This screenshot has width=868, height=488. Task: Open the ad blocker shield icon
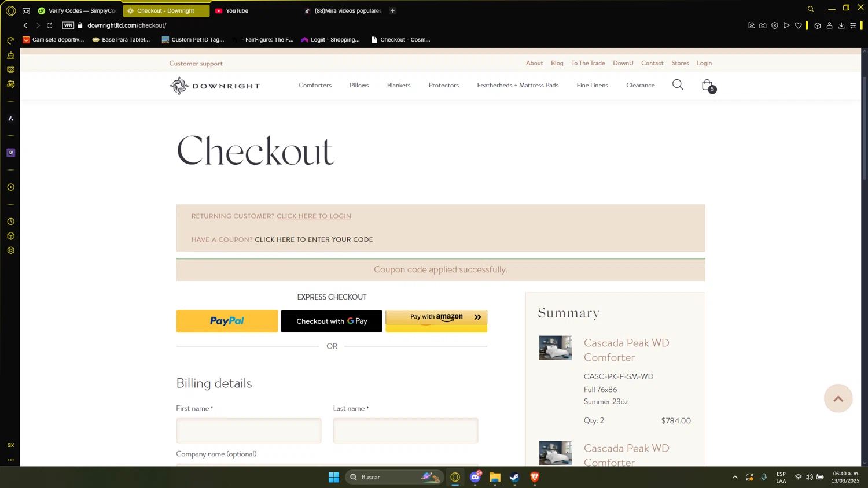tap(775, 25)
